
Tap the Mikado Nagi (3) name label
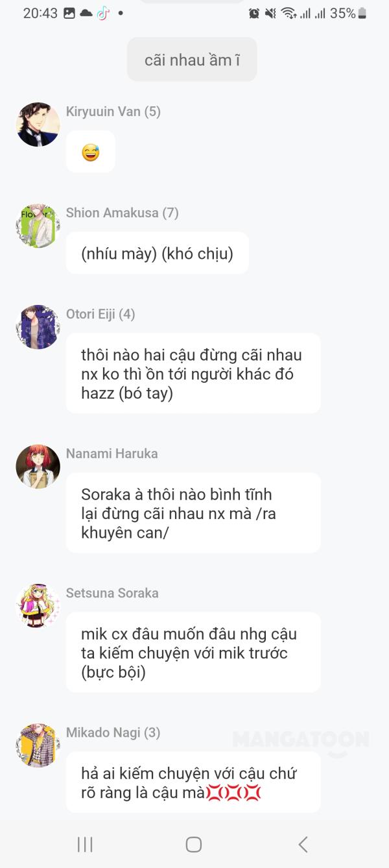tap(113, 732)
